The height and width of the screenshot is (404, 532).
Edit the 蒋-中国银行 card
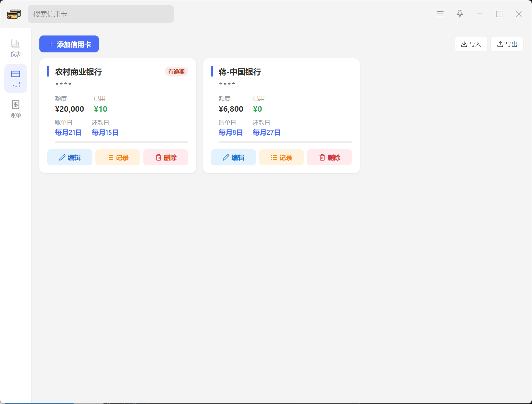(x=233, y=158)
